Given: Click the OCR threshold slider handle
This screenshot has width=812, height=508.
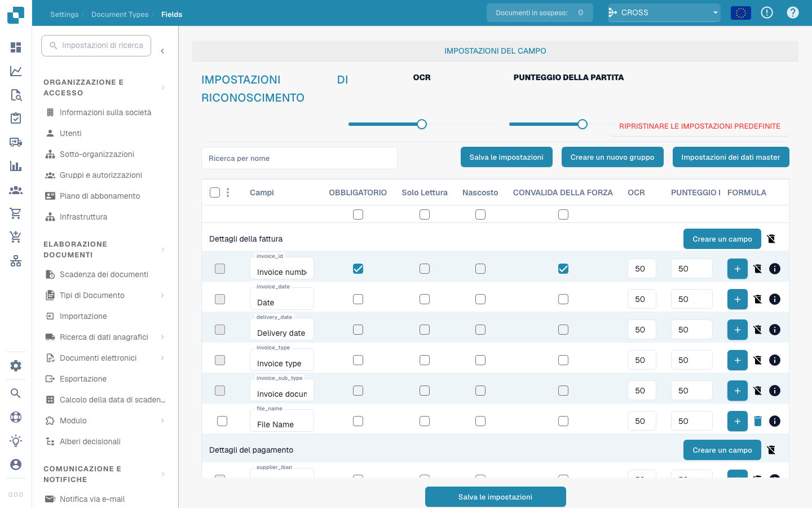Looking at the screenshot, I should coord(422,124).
